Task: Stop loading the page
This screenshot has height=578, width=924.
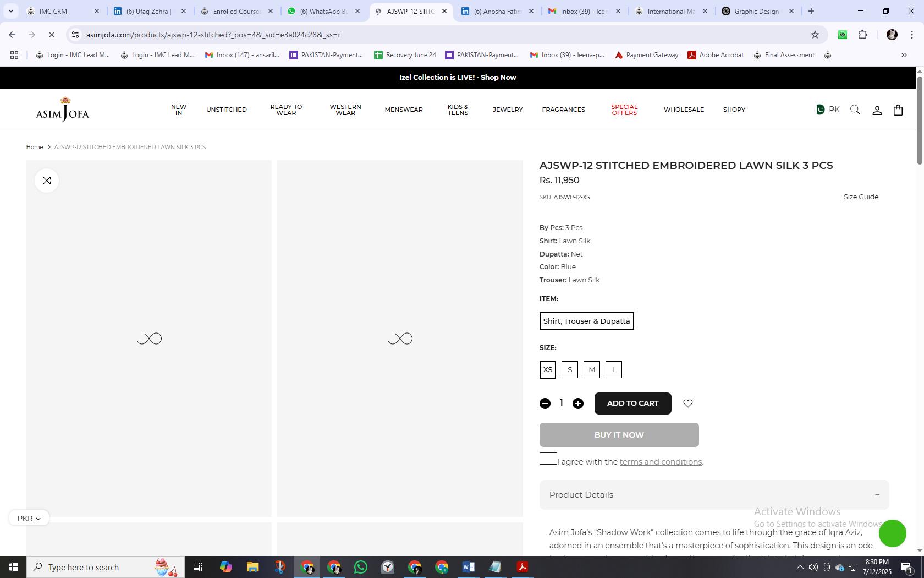Action: pos(51,35)
